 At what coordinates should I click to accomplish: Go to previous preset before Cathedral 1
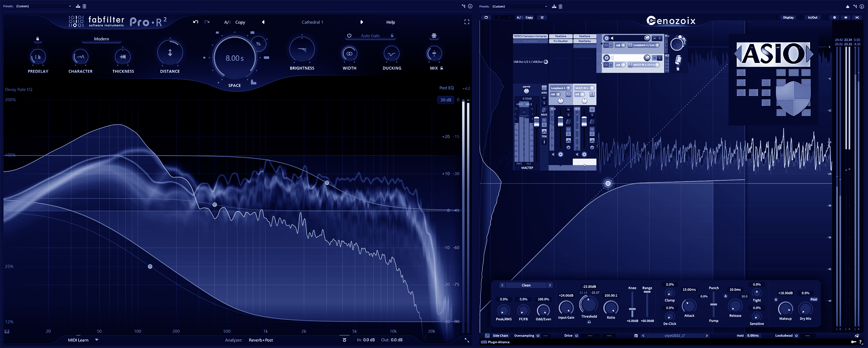tap(263, 22)
